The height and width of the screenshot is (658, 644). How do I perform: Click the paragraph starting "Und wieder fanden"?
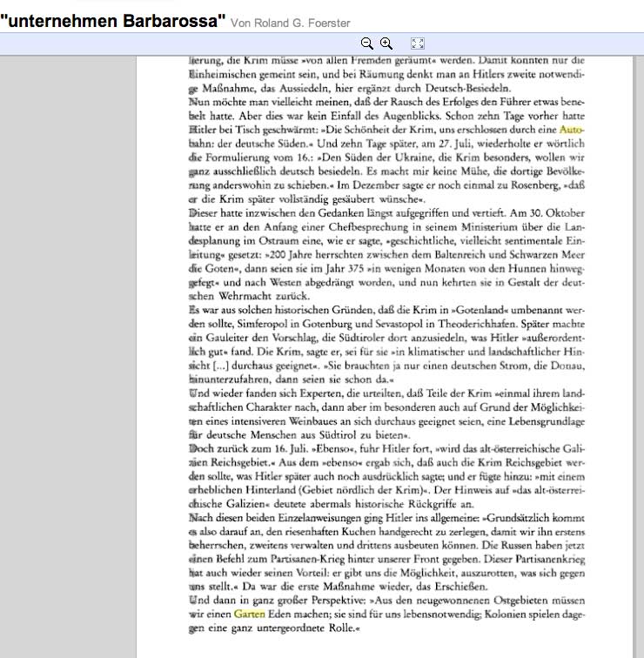(381, 413)
